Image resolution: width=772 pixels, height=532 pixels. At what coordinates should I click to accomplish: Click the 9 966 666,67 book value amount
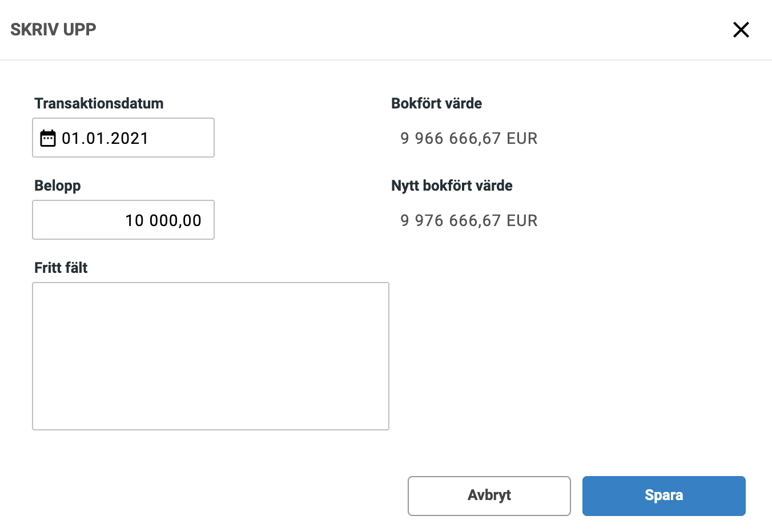coord(451,138)
